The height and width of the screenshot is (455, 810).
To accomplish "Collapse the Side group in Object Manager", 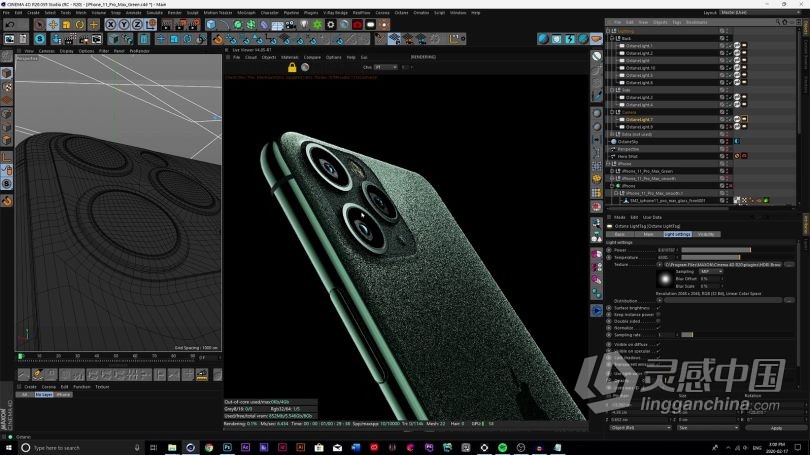I will tap(612, 90).
